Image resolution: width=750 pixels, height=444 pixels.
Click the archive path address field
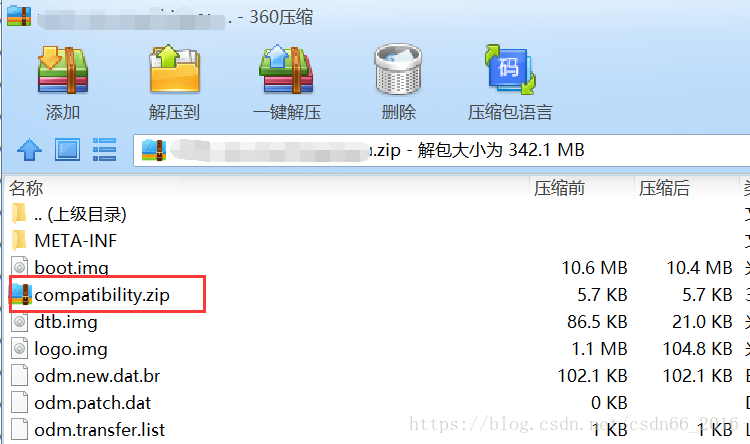click(441, 150)
